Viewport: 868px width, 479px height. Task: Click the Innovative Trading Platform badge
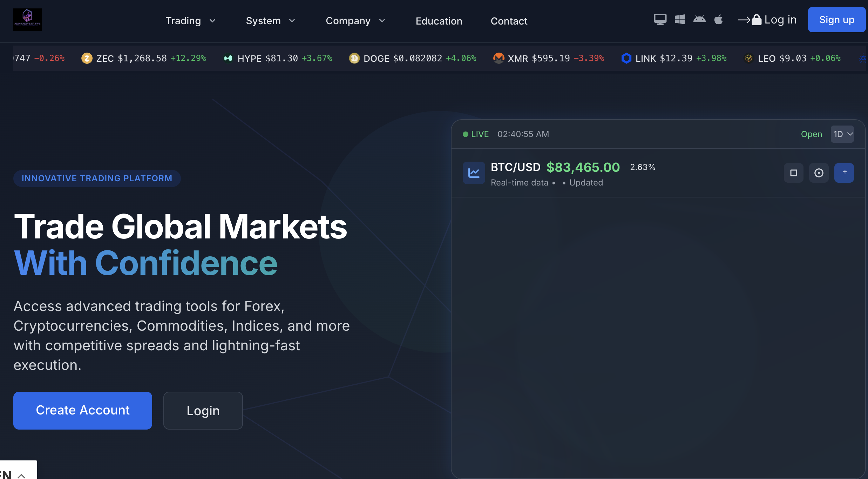click(97, 178)
